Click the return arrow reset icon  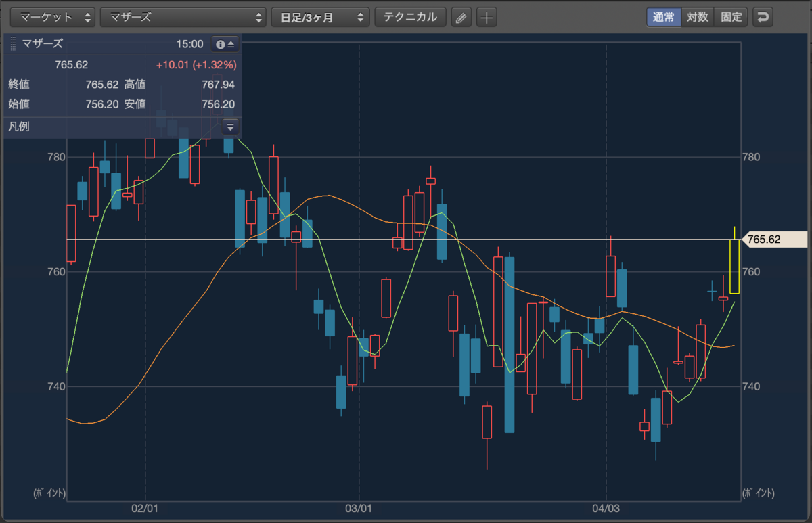[763, 17]
